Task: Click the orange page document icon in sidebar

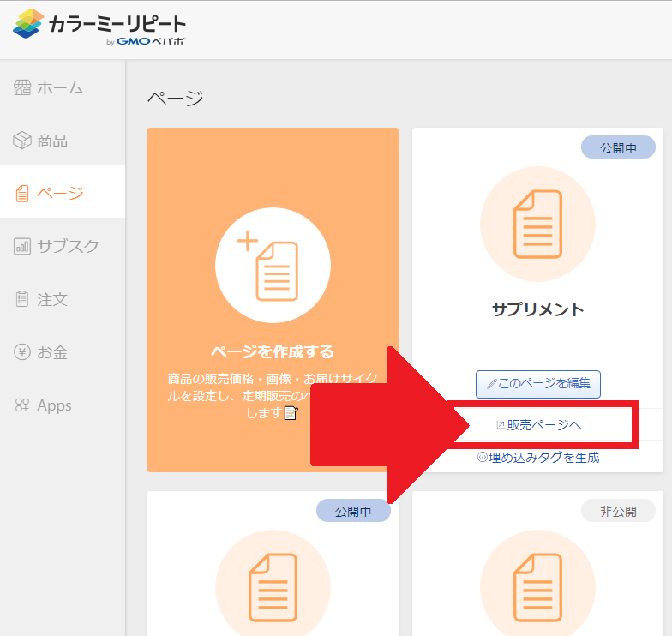Action: tap(22, 194)
